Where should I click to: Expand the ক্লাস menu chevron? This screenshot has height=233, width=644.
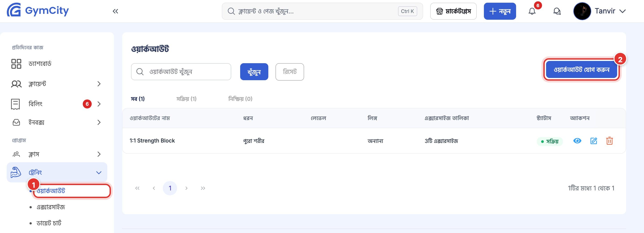[99, 154]
